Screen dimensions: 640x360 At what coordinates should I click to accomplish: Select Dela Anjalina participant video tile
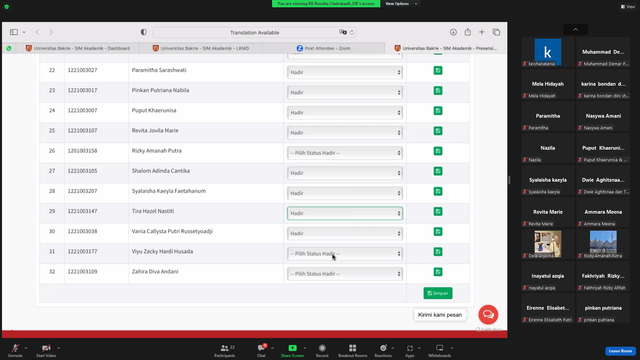[x=548, y=244]
